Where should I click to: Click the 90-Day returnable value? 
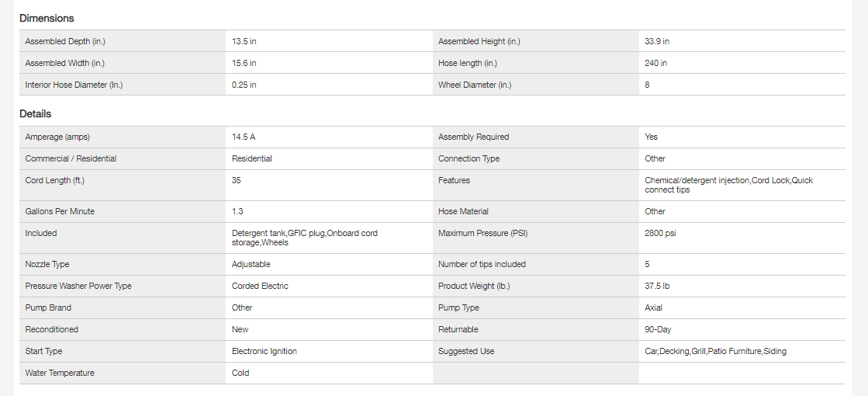pyautogui.click(x=658, y=329)
